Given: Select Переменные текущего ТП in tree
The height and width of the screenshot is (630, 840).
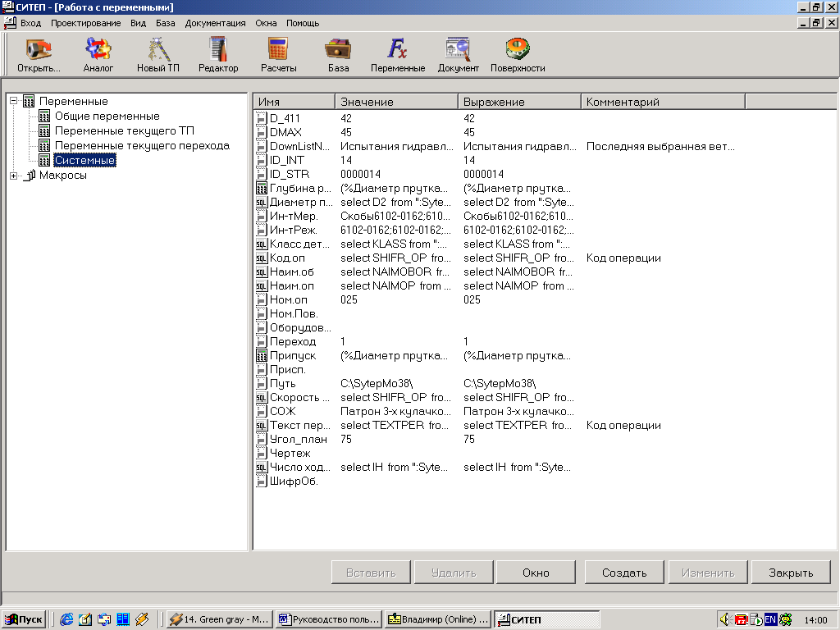Looking at the screenshot, I should coord(125,130).
